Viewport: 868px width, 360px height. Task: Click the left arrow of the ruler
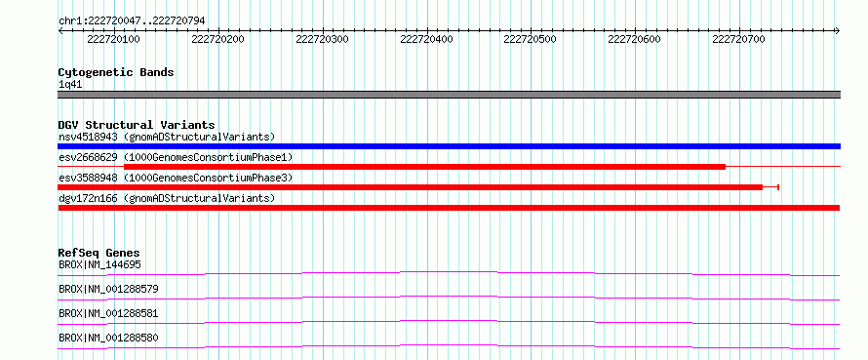[x=60, y=30]
